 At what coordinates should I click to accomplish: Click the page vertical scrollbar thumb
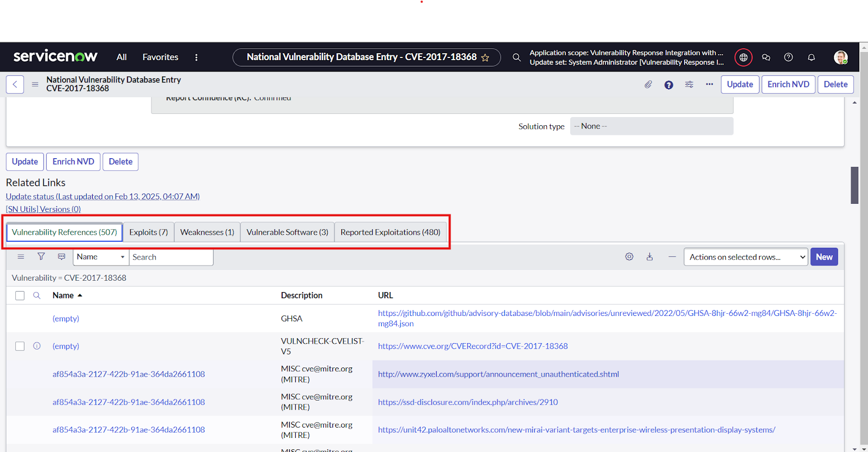pyautogui.click(x=854, y=185)
